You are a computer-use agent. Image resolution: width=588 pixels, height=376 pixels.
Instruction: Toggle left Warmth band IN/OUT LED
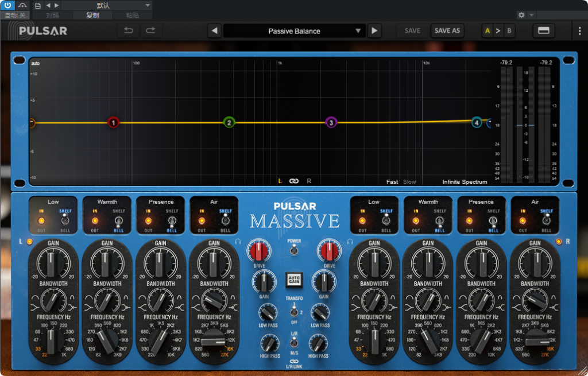pyautogui.click(x=95, y=221)
